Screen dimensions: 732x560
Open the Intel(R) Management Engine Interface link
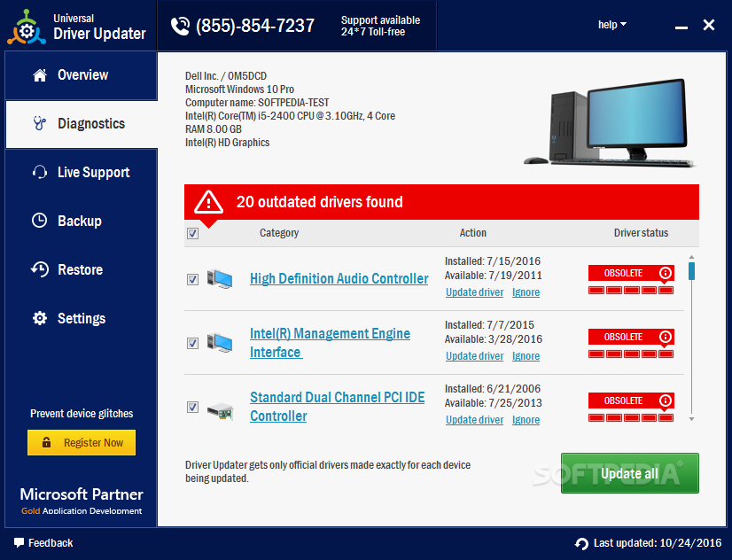pos(330,343)
